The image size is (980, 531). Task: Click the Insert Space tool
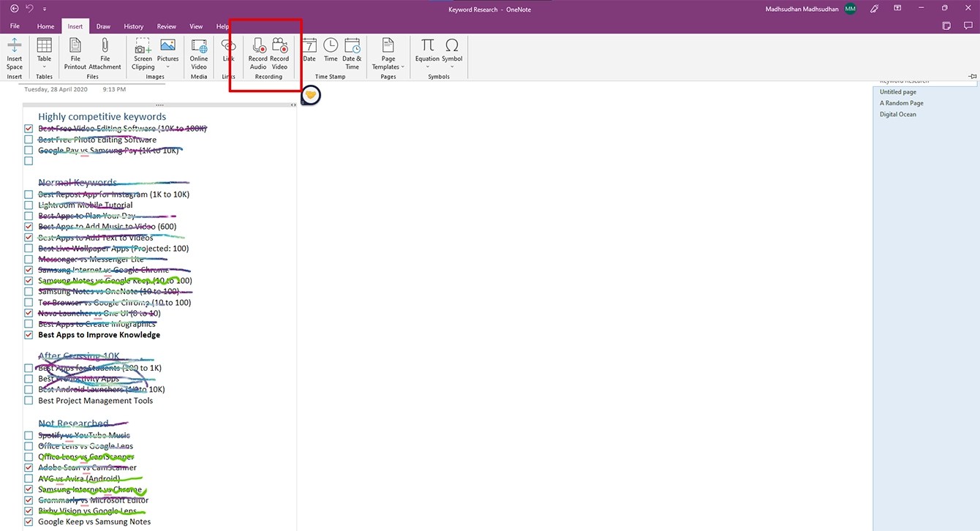point(14,53)
